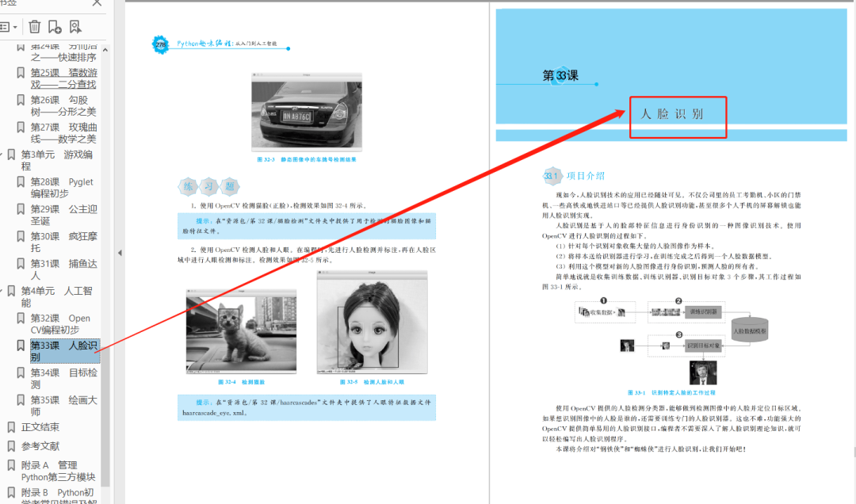Click caption 图 33-1 识别特定人脸的工作过程
856x504 pixels.
(x=671, y=392)
